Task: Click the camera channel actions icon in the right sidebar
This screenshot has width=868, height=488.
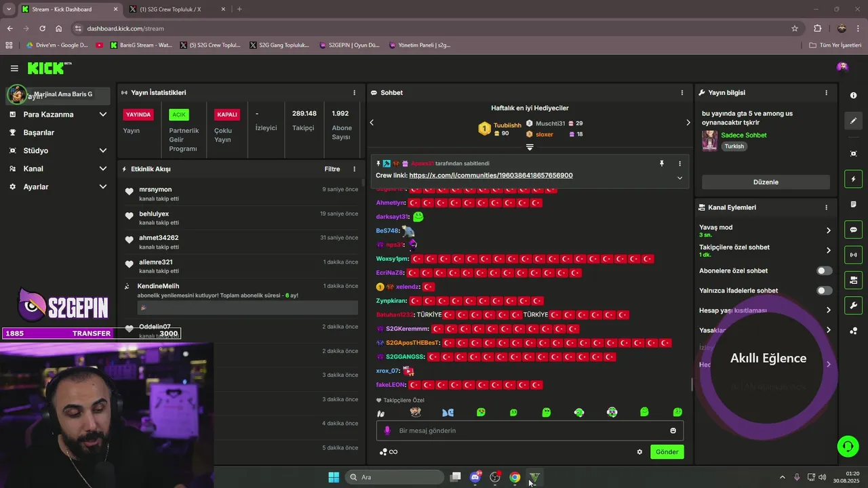Action: point(853,280)
